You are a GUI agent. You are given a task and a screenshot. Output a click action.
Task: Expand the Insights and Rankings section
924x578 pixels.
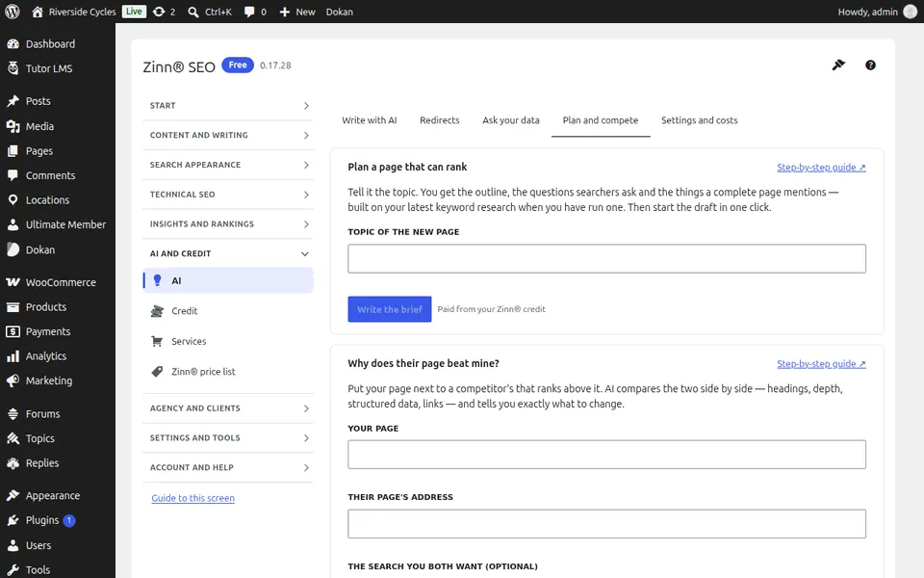point(228,224)
